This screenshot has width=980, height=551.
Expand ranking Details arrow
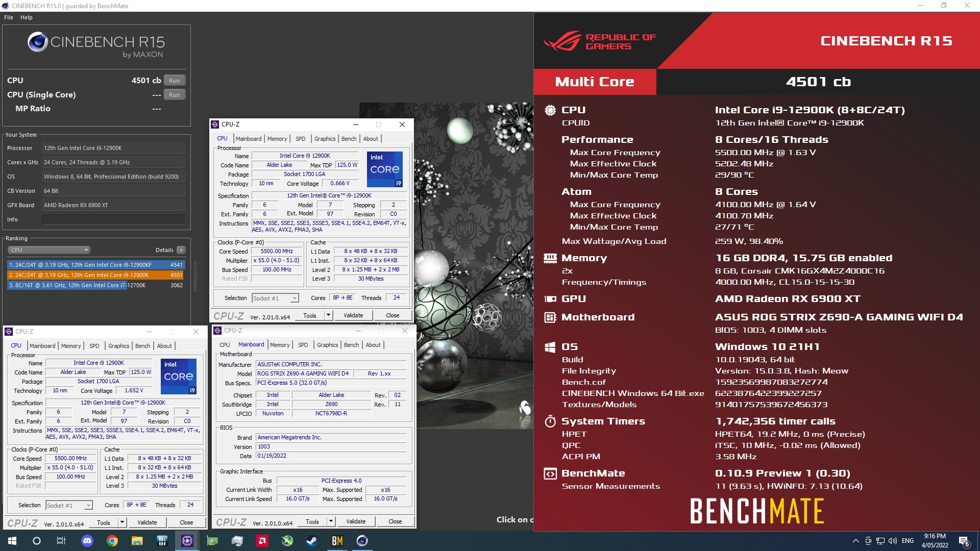tap(181, 250)
